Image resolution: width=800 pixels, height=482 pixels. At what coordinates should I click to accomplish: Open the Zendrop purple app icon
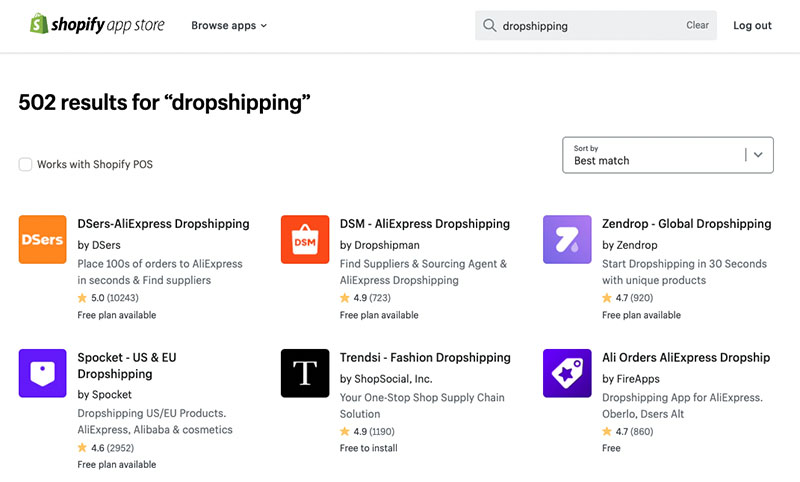click(567, 239)
